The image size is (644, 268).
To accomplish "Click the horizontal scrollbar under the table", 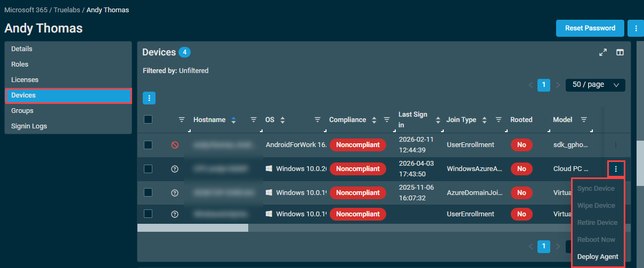I will pyautogui.click(x=193, y=228).
